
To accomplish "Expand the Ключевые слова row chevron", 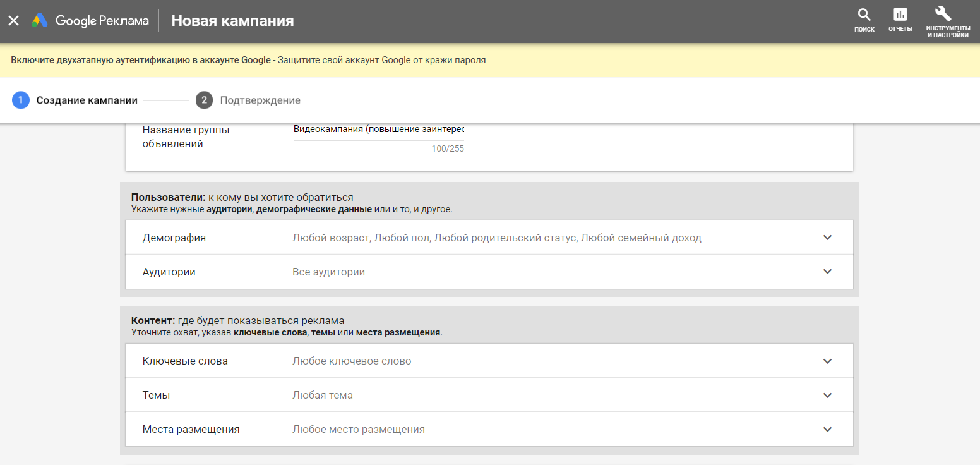I will 828,361.
